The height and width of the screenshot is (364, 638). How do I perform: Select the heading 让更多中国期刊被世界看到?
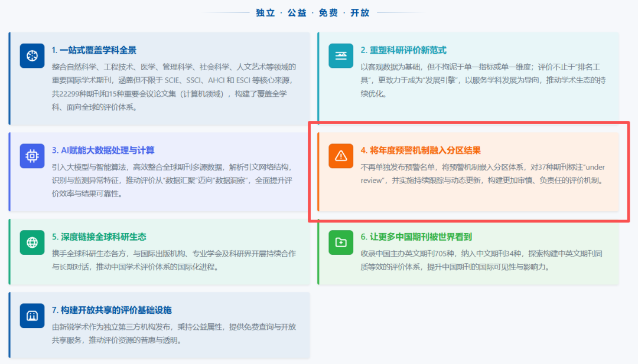(x=422, y=236)
